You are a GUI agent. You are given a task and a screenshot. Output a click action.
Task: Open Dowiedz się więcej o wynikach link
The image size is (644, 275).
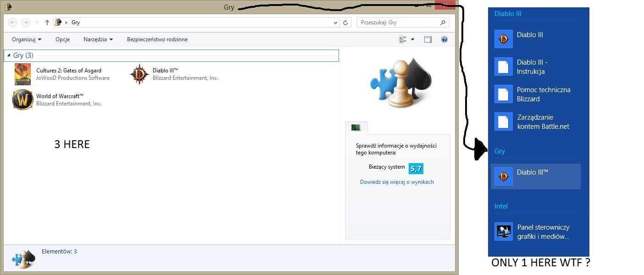(397, 182)
